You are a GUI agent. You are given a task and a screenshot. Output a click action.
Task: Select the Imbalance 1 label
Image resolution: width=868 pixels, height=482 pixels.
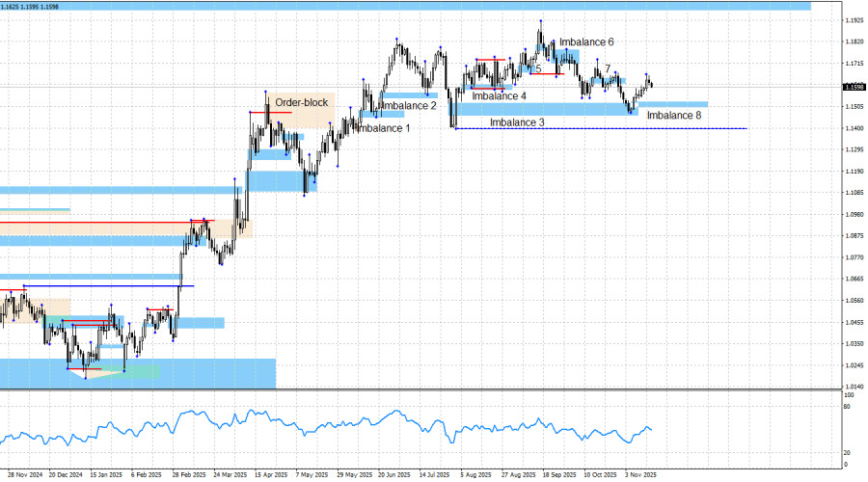383,128
